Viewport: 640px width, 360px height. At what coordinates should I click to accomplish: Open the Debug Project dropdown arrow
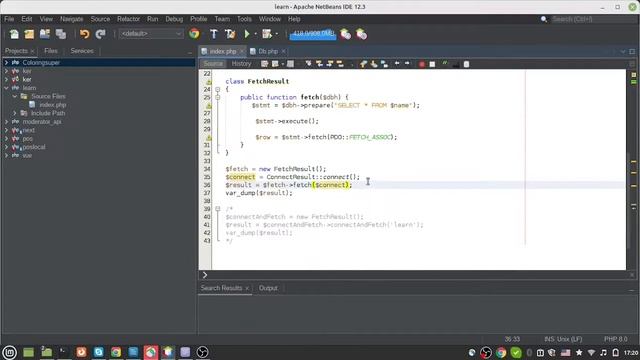pos(277,34)
